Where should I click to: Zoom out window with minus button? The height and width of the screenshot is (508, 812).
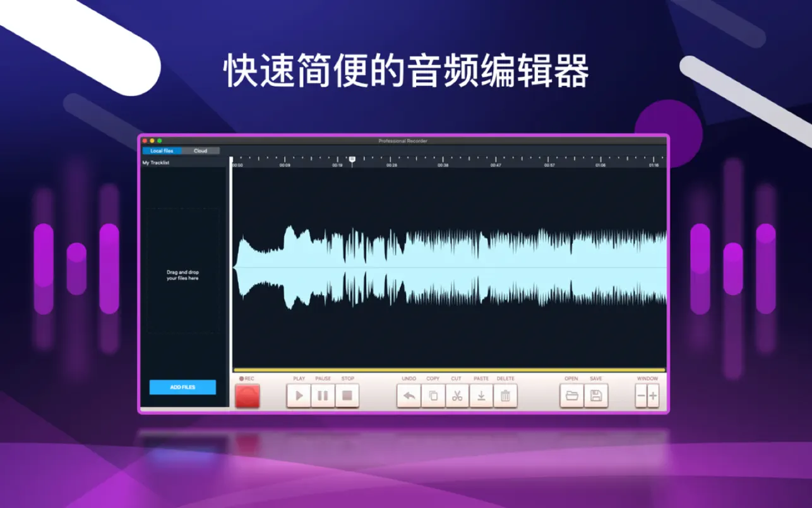click(x=641, y=396)
